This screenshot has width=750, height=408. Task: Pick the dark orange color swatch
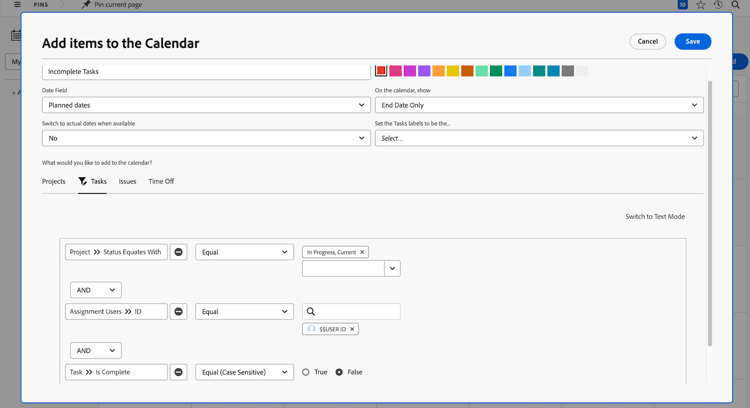(x=467, y=71)
